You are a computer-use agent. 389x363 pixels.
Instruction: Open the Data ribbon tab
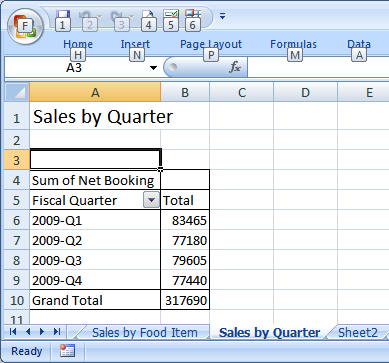[359, 44]
